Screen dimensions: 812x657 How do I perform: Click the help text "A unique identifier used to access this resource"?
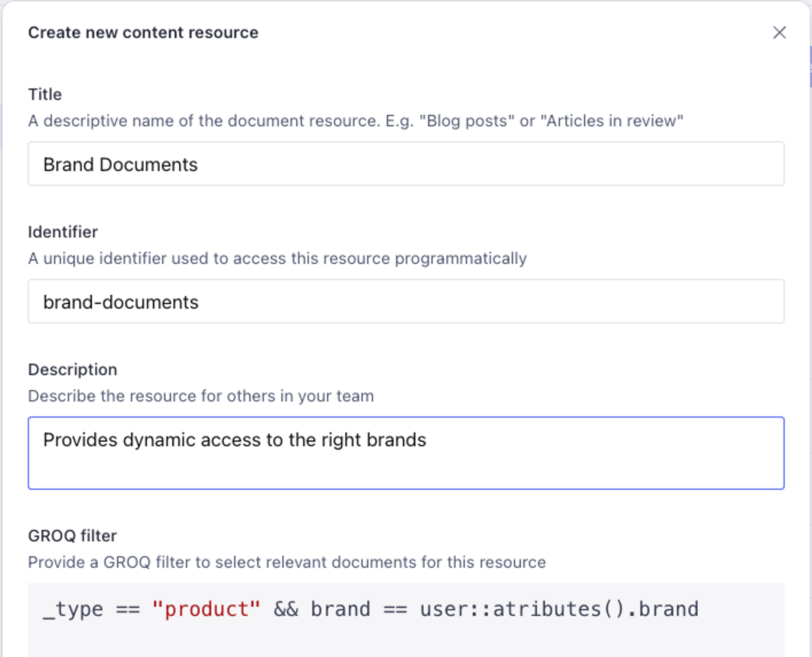pos(277,258)
